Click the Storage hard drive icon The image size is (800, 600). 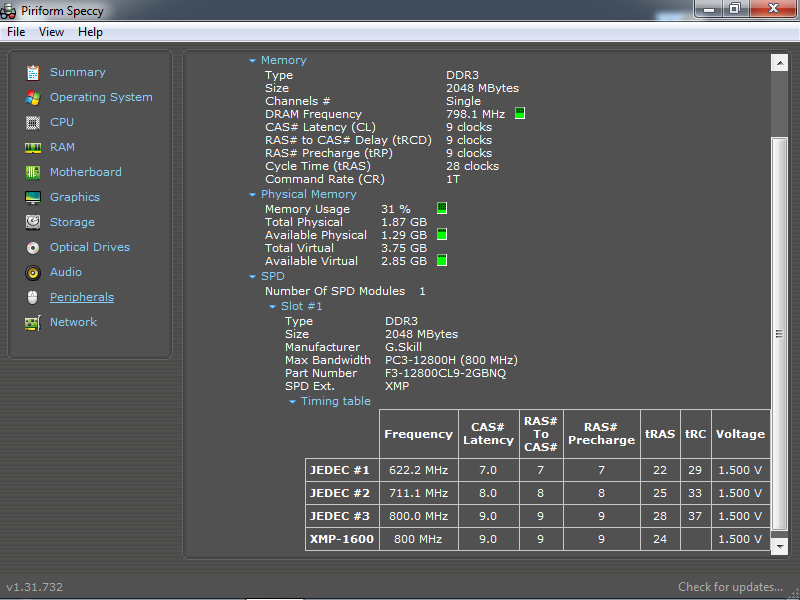pyautogui.click(x=33, y=222)
